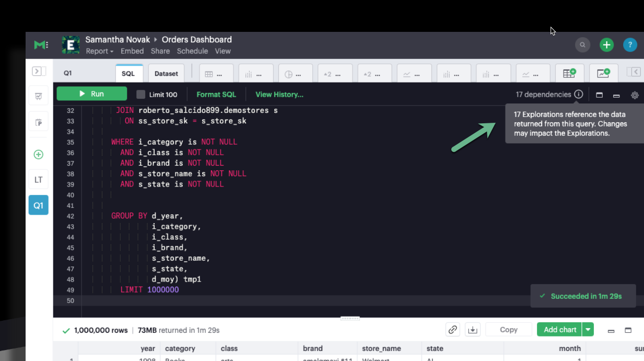Viewport: 644px width, 361px height.
Task: Click the Orders Dashboard title
Action: click(x=197, y=40)
